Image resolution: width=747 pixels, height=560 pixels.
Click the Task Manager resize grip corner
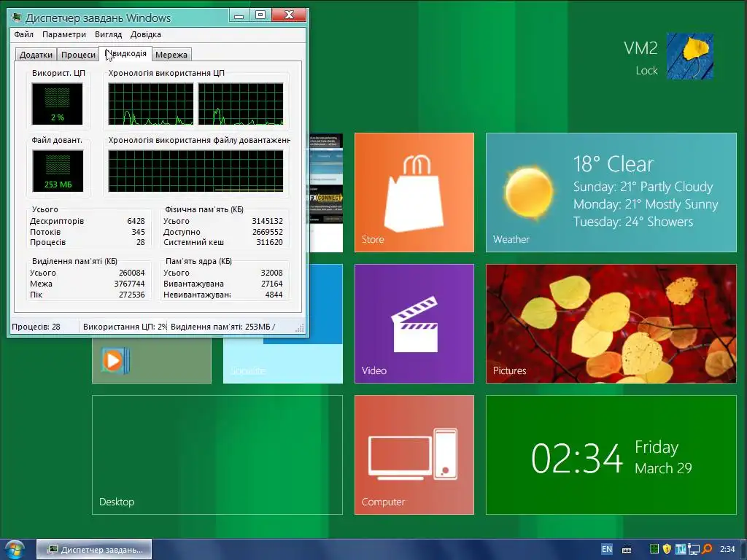click(300, 328)
